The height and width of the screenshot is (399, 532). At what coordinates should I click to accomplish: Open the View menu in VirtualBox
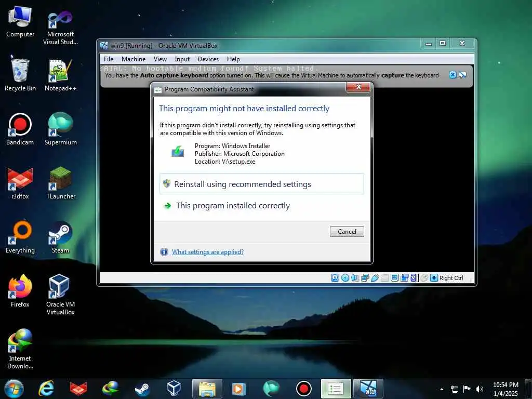coord(160,59)
